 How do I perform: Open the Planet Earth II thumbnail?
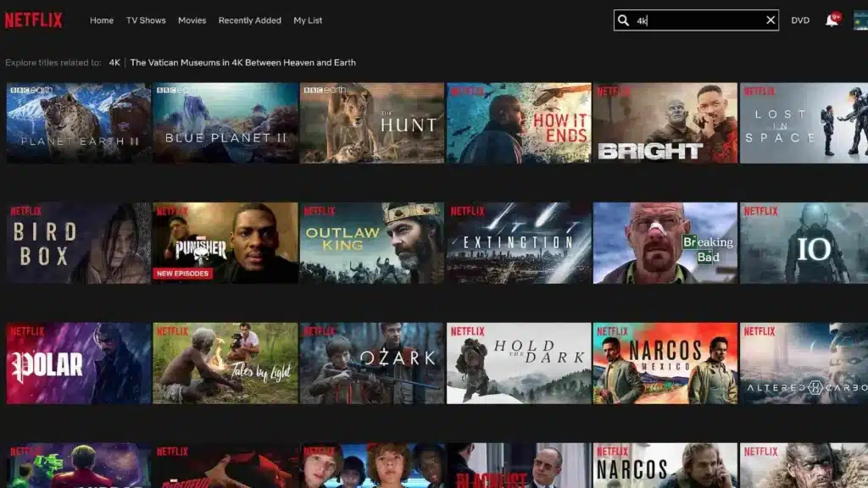coord(78,123)
